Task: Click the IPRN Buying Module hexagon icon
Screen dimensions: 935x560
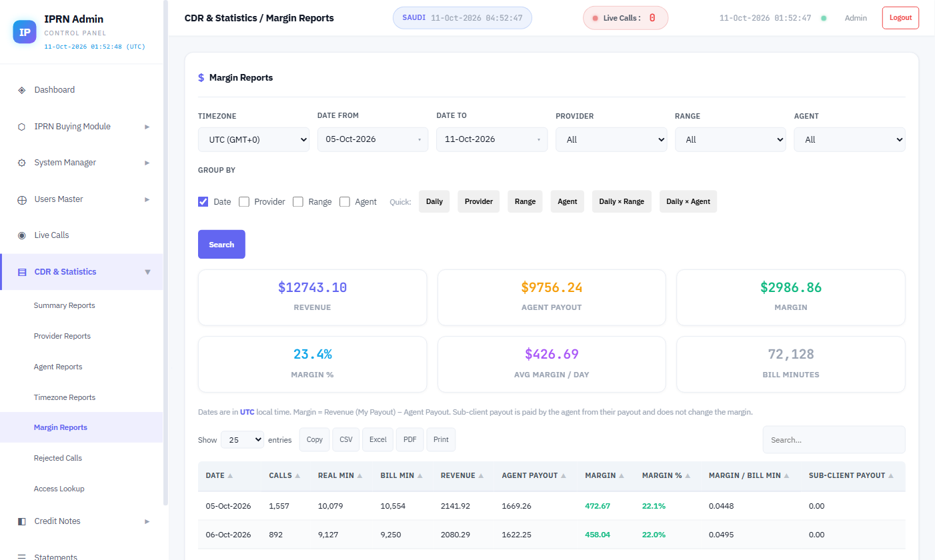Action: [x=22, y=127]
